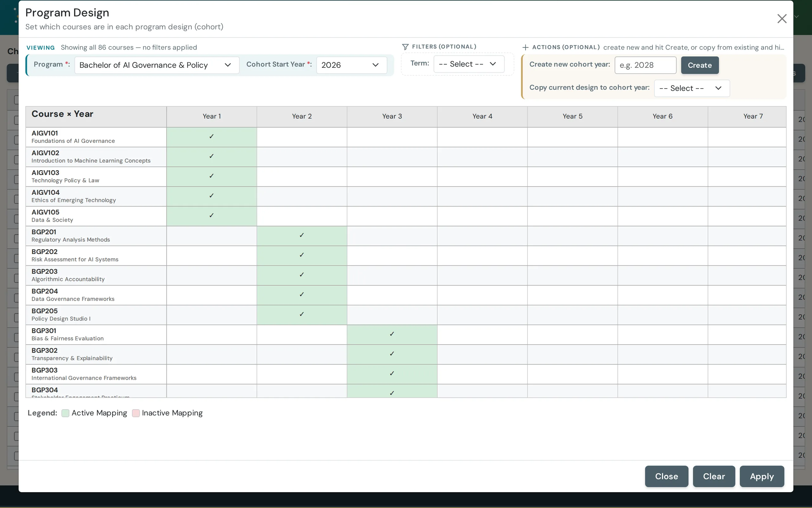The width and height of the screenshot is (812, 508).
Task: Open the Term filter dropdown
Action: [469, 64]
